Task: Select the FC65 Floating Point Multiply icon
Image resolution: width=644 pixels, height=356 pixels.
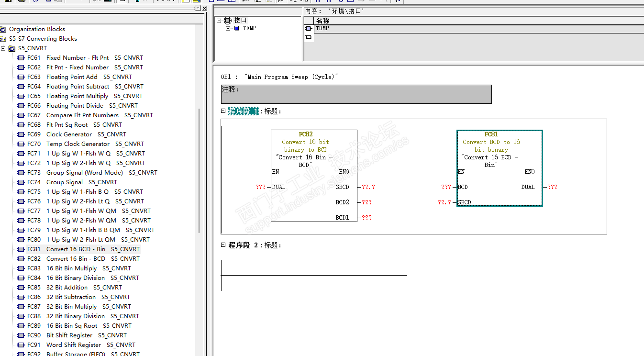Action: click(x=21, y=96)
